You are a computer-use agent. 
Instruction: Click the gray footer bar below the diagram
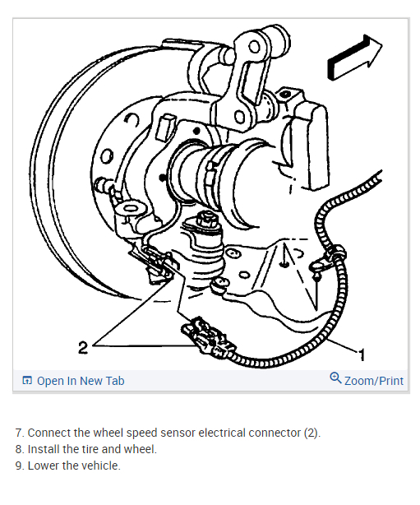click(210, 381)
